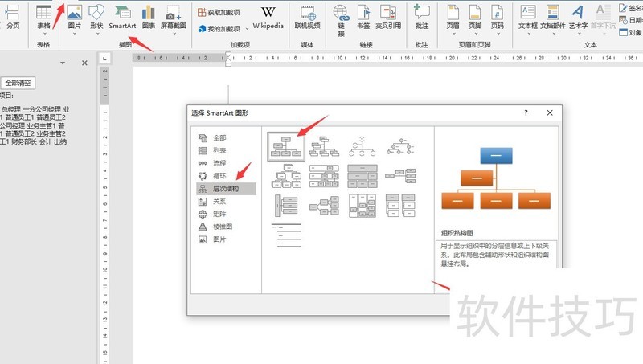Choose the 循环 (Cycle) category

[x=219, y=175]
